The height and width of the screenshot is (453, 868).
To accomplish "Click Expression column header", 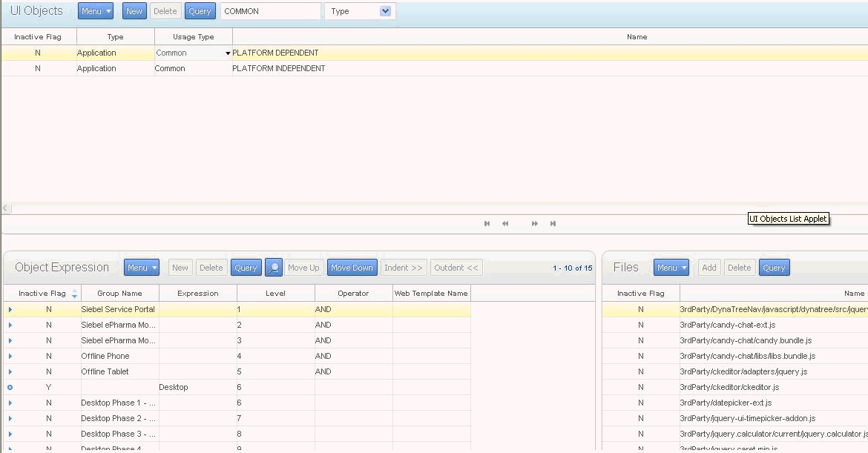I will click(197, 294).
